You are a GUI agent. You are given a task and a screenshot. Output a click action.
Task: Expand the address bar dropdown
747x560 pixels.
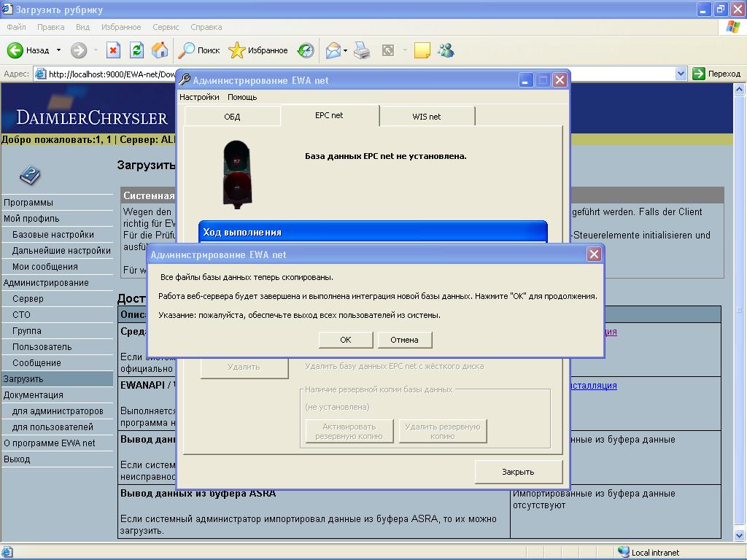pyautogui.click(x=681, y=74)
